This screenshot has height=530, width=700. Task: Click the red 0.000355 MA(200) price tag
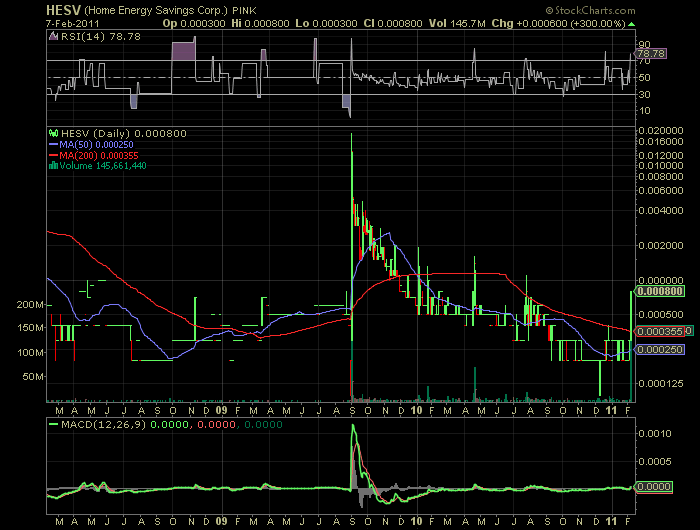(660, 331)
